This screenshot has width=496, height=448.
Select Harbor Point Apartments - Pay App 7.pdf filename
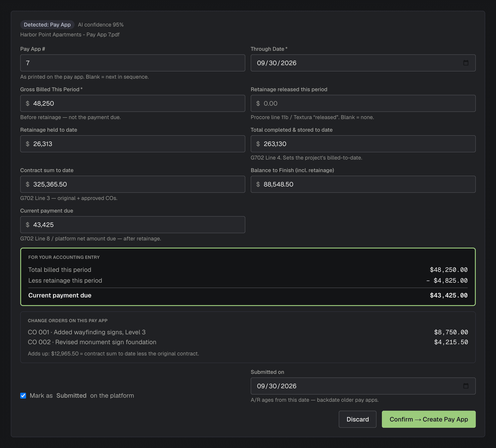coord(70,34)
